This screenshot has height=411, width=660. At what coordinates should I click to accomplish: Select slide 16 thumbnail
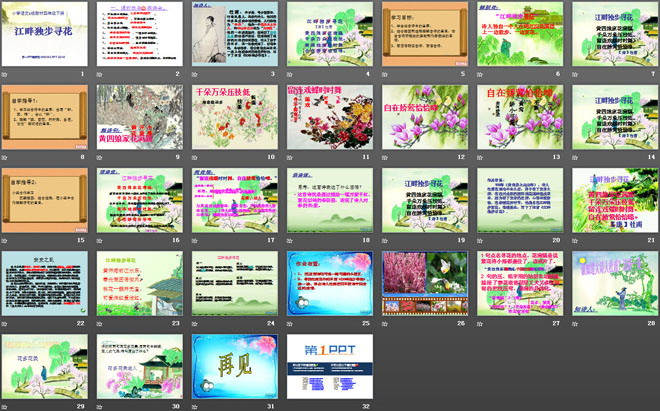[140, 200]
